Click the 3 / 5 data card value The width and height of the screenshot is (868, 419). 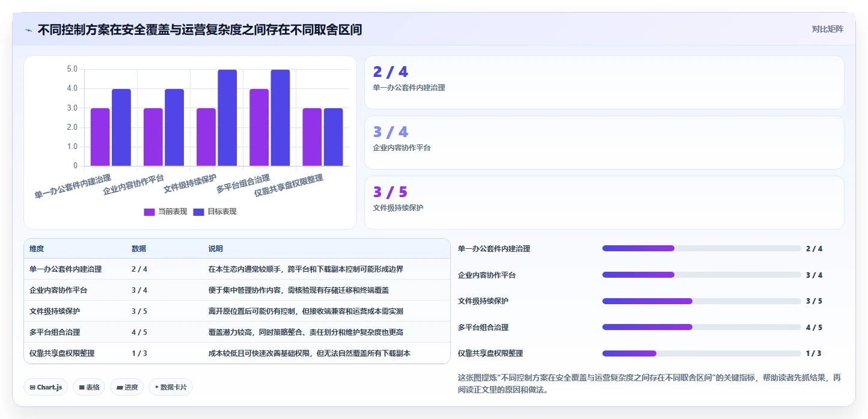tap(390, 192)
